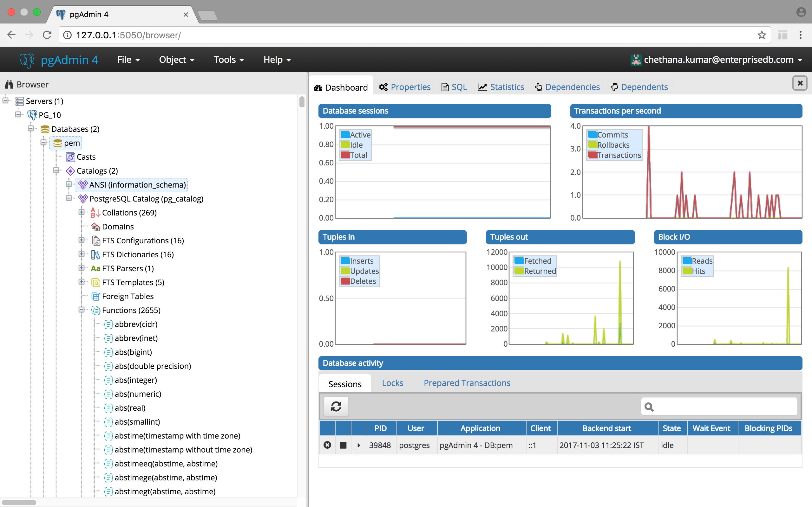Click the Casts node icon
Screen dimensions: 812x507
[x=70, y=157]
